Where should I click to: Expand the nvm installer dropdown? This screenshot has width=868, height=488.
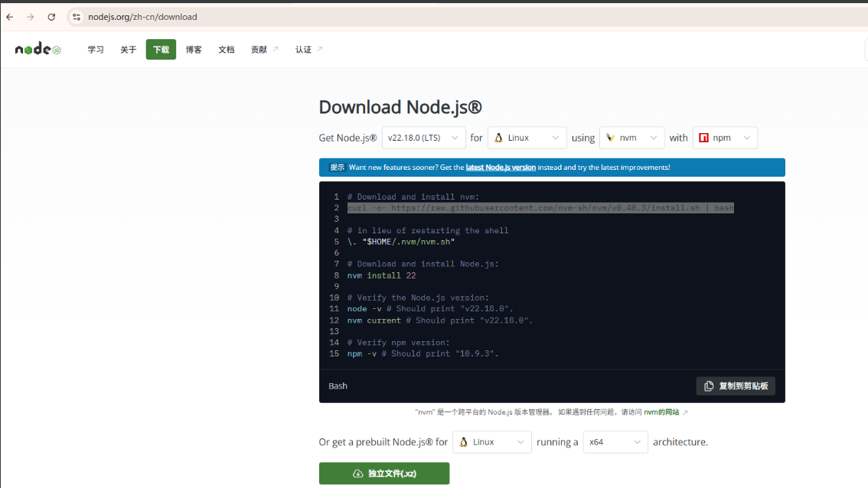tap(631, 138)
